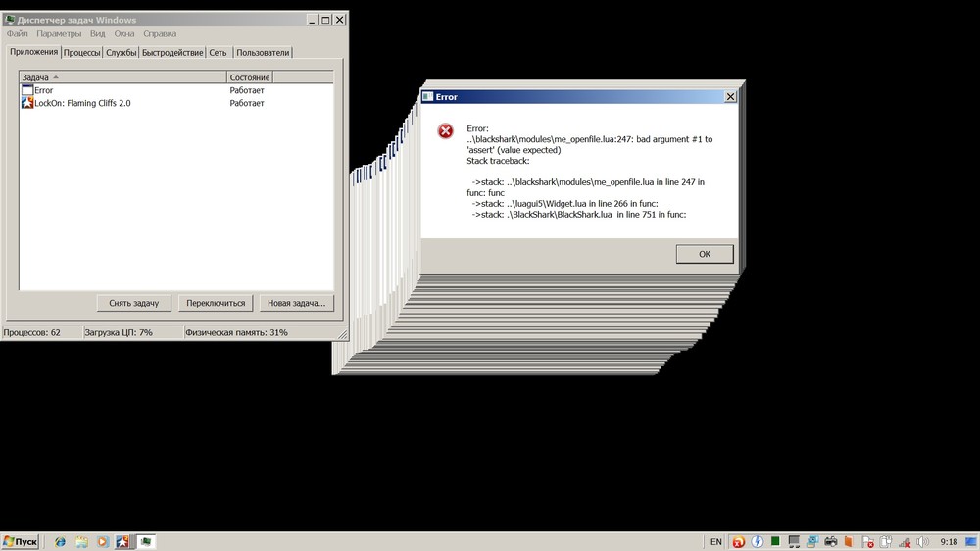Image resolution: width=980 pixels, height=551 pixels.
Task: Click Работает status of the Error task
Action: tap(247, 90)
